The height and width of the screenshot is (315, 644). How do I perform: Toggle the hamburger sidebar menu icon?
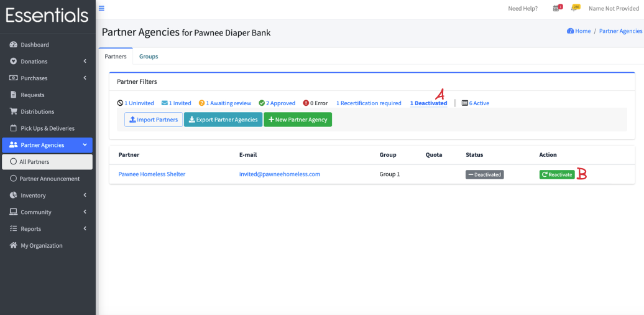(x=101, y=8)
